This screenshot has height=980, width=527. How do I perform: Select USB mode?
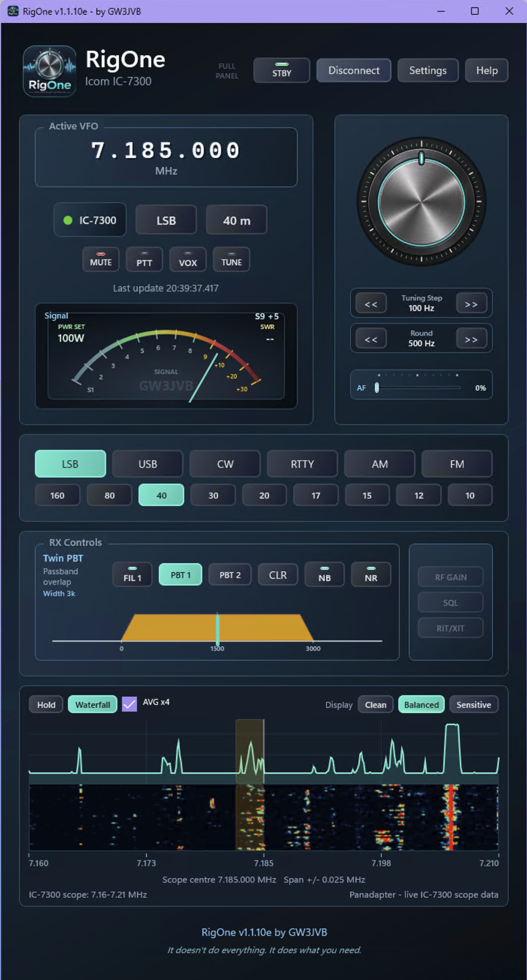pyautogui.click(x=147, y=464)
